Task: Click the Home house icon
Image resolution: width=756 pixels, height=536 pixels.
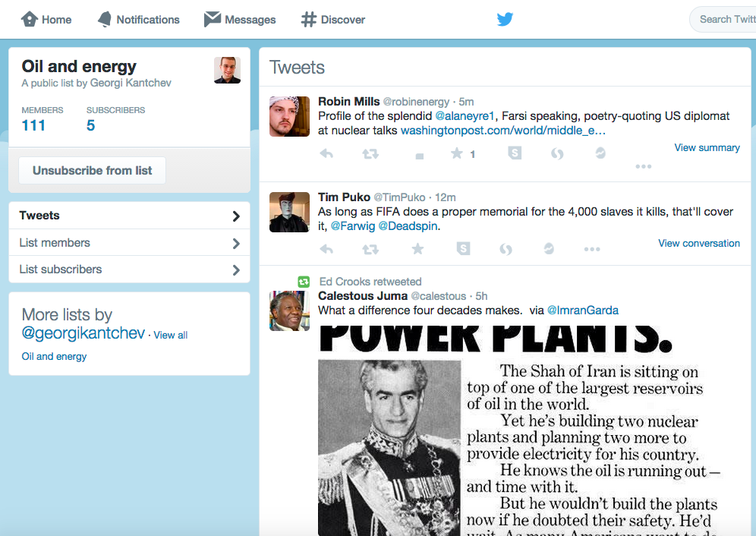Action: [30, 19]
